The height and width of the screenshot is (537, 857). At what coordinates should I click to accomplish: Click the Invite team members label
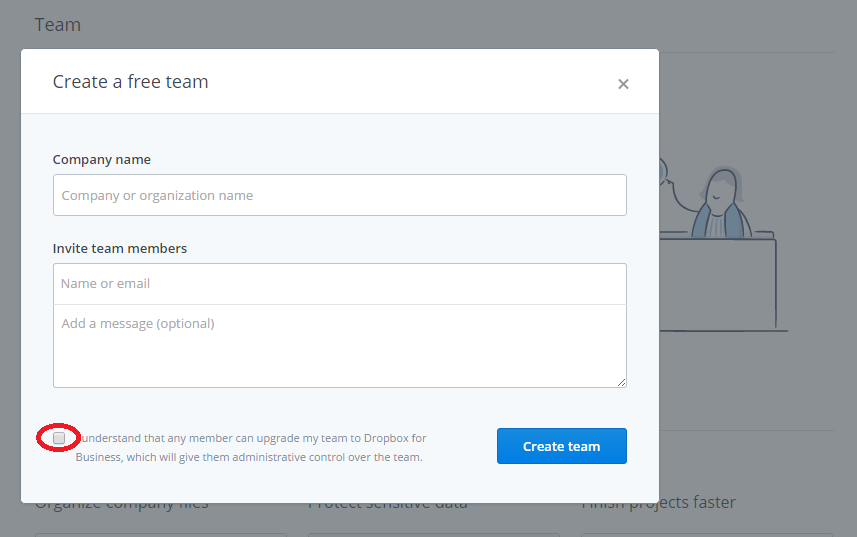pyautogui.click(x=120, y=248)
